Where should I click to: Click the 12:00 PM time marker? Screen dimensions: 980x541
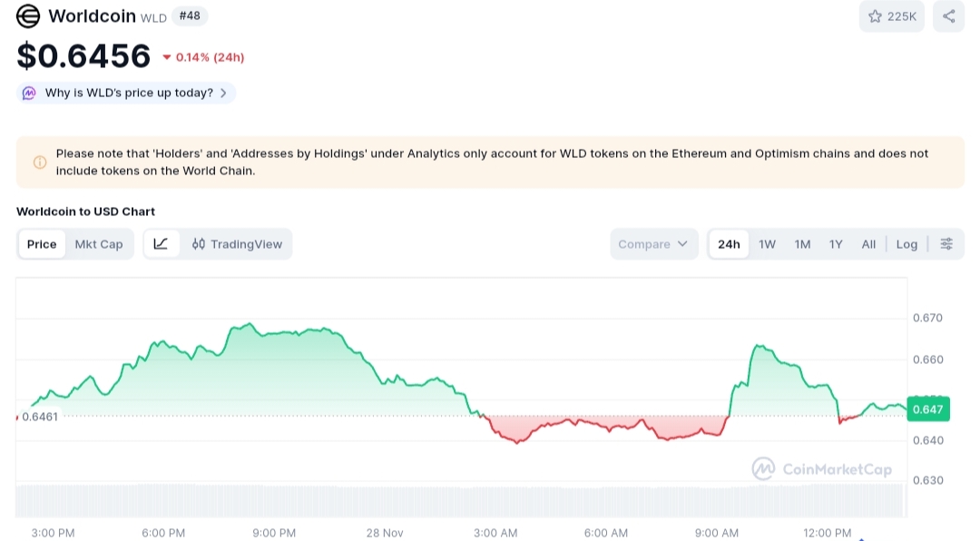[827, 533]
